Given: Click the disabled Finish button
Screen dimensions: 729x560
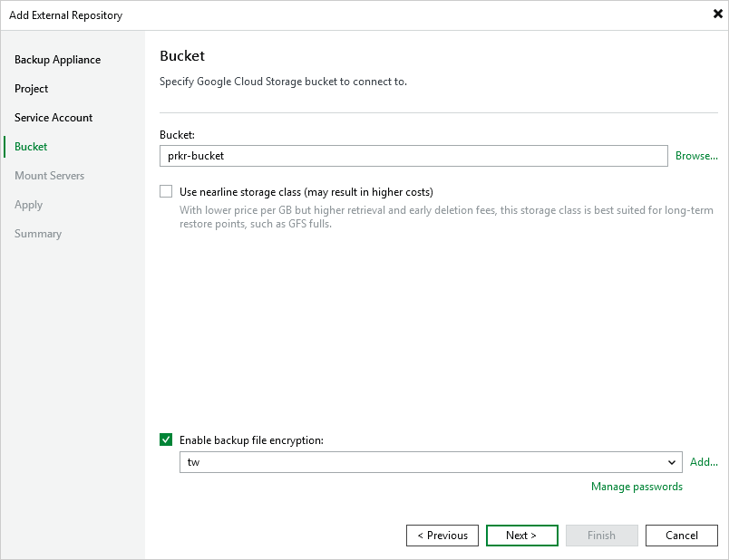Looking at the screenshot, I should click(602, 536).
